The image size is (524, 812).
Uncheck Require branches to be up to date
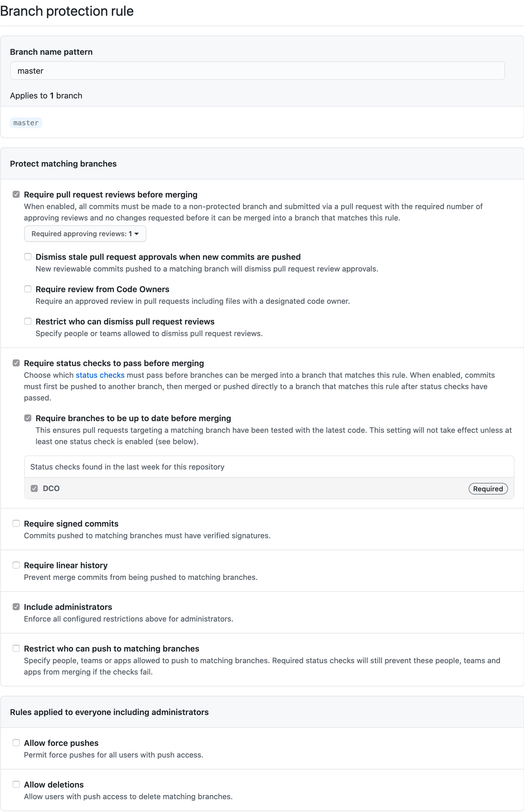tap(28, 418)
